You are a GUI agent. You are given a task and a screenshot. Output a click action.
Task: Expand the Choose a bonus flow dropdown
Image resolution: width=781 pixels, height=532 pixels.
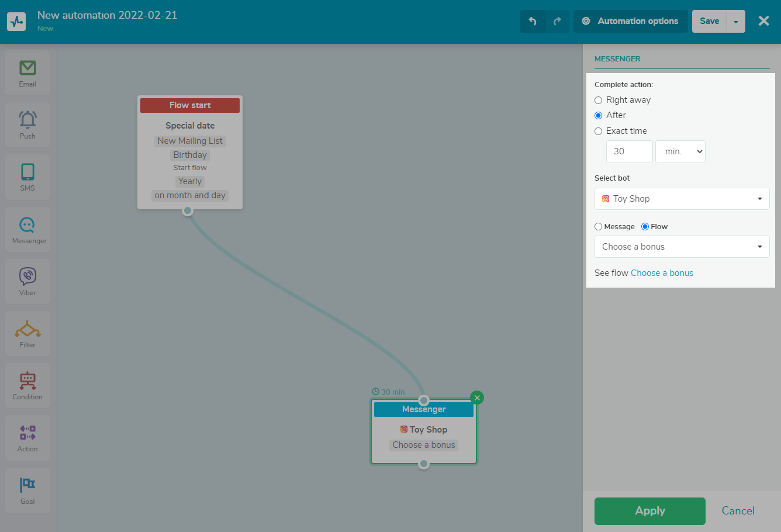[x=682, y=246]
